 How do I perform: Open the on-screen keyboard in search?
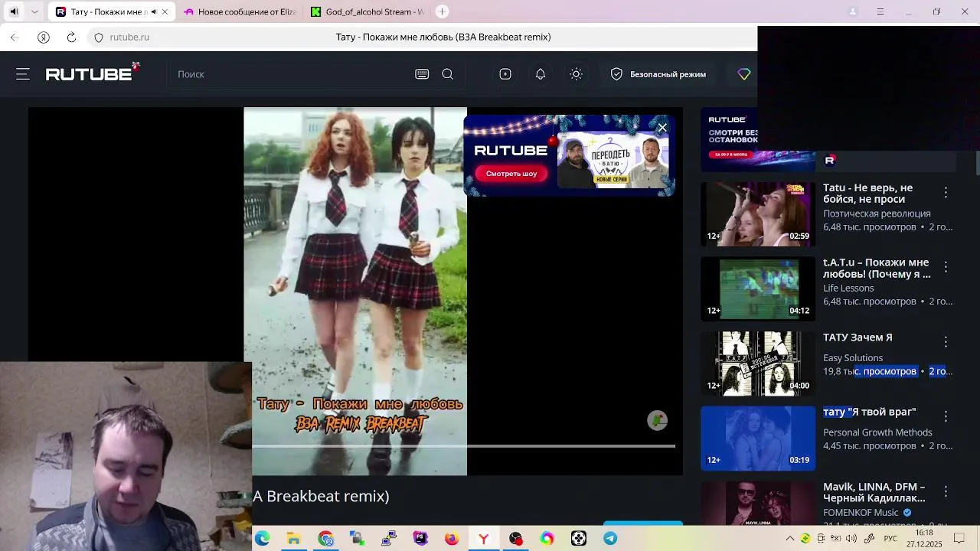pos(422,74)
